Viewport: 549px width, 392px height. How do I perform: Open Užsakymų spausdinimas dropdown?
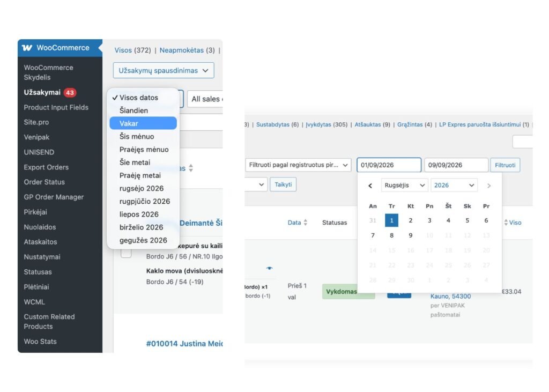(164, 70)
